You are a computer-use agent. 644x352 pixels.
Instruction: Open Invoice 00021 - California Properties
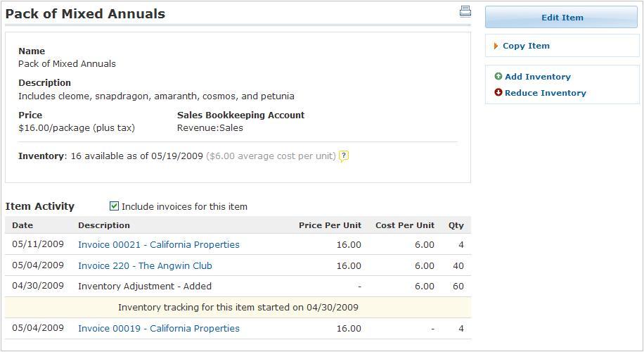point(158,245)
